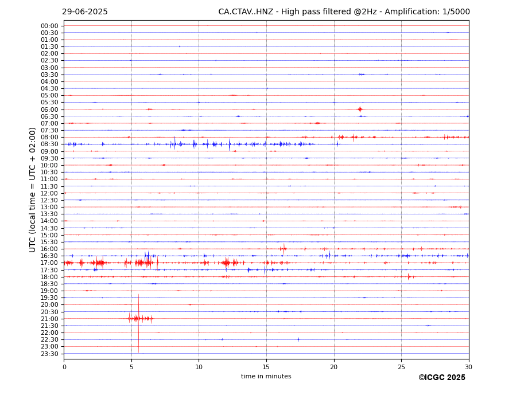Click the 25 minute axis tick label
Screen dimensions: 532x399
coord(401,367)
